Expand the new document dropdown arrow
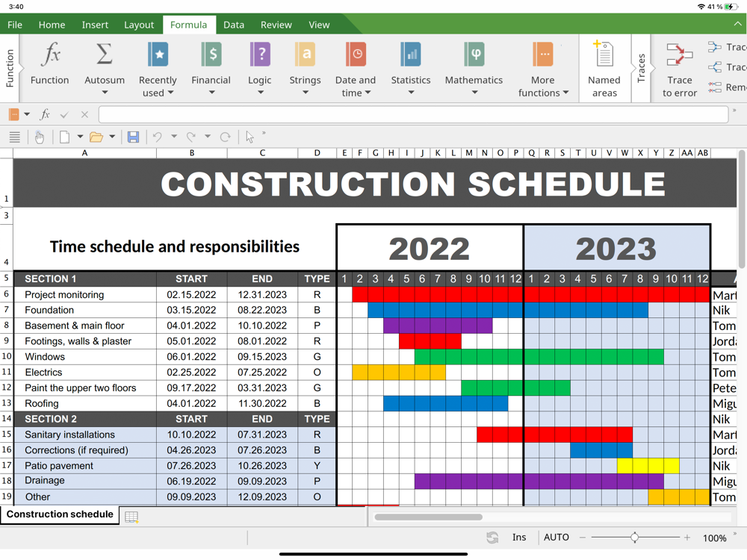Image resolution: width=747 pixels, height=560 pixels. click(80, 137)
